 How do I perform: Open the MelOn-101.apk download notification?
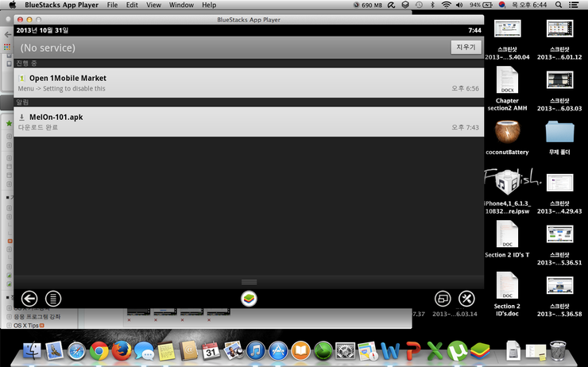[x=249, y=122]
